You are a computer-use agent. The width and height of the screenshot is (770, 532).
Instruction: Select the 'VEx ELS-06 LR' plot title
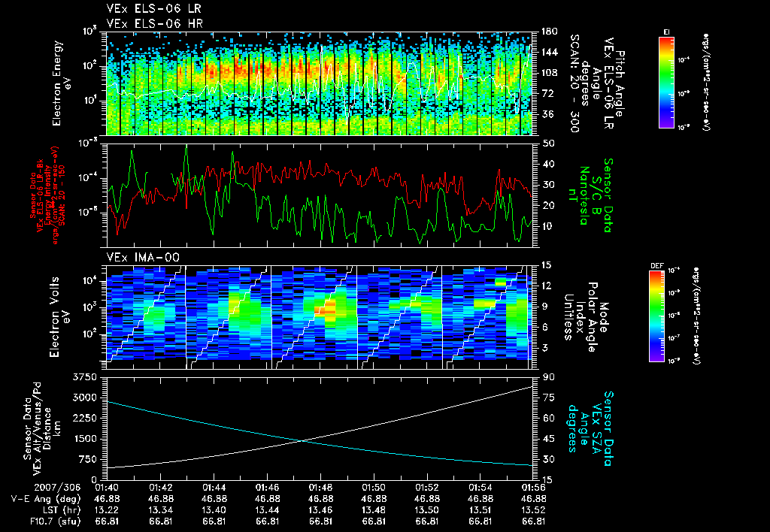(153, 9)
